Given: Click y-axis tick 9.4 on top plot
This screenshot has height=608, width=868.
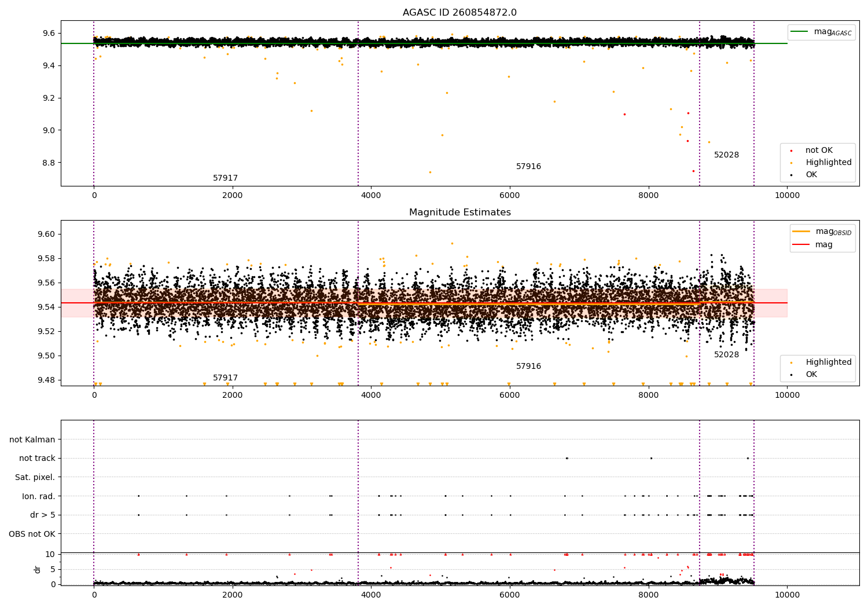Looking at the screenshot, I should 48,66.
